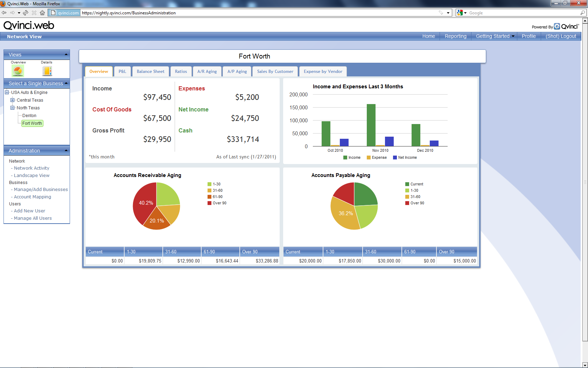Click the Qvinci logo icon beside Powered By
Viewport: 588px width, 368px height.
click(x=557, y=27)
